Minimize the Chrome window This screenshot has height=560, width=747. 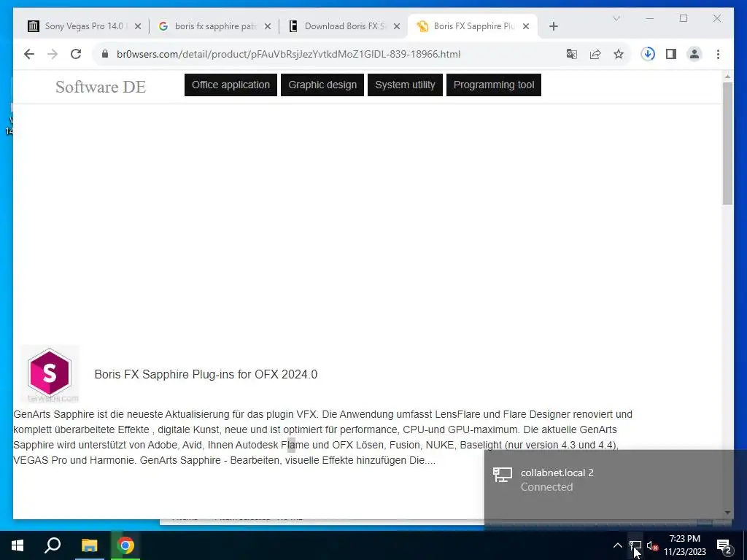tap(650, 18)
